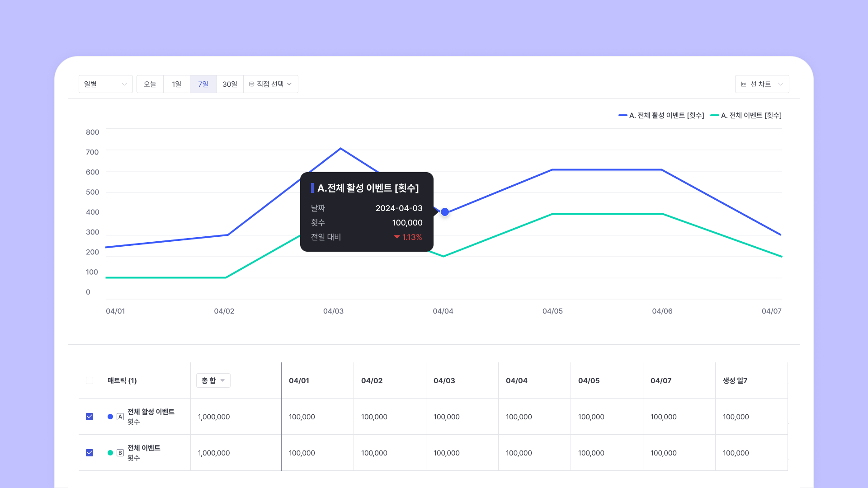Select the 7일 range tab

[203, 84]
